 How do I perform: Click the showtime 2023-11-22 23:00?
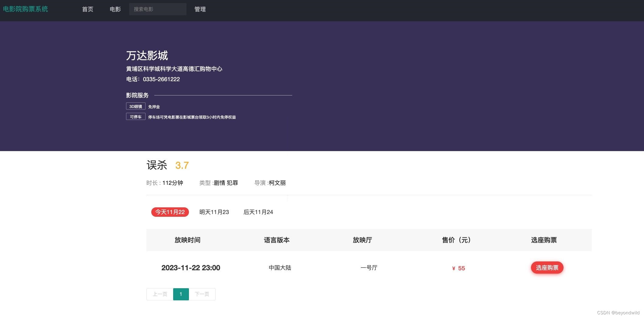pos(191,268)
